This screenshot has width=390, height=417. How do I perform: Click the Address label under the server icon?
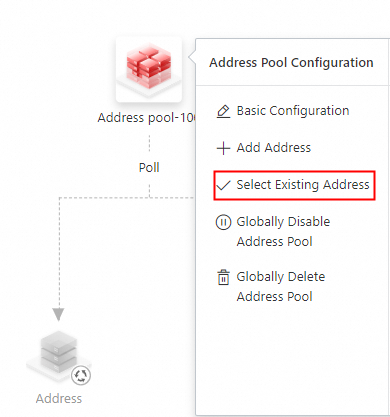(59, 399)
